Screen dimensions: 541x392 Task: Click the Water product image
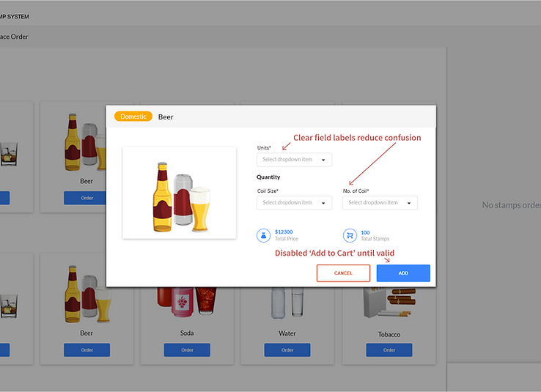coord(287,302)
